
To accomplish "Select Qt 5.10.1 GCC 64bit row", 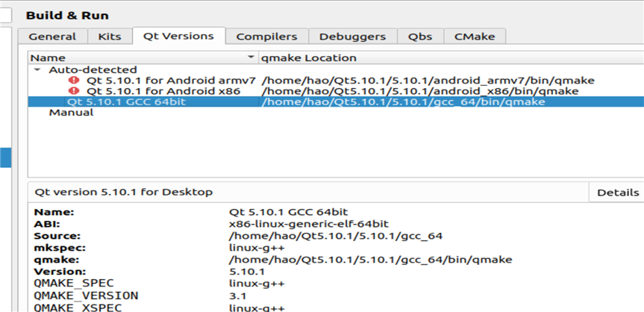I will (336, 102).
